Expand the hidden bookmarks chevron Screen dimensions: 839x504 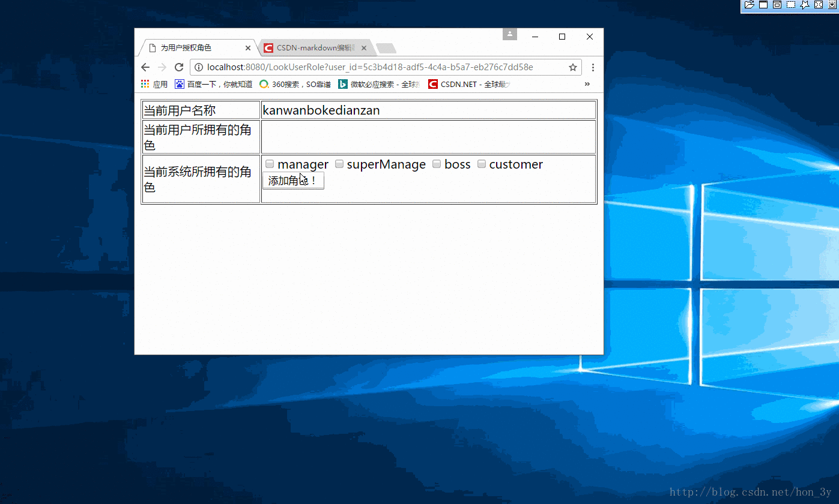(x=587, y=84)
